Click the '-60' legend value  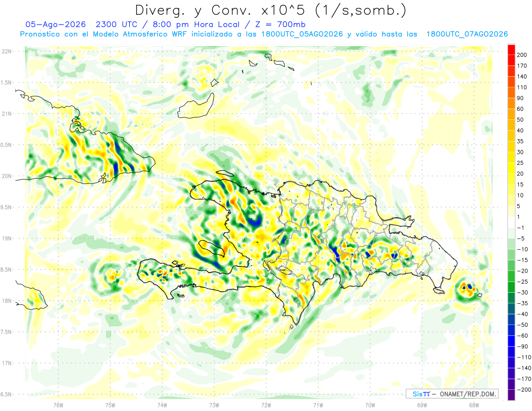[523, 336]
